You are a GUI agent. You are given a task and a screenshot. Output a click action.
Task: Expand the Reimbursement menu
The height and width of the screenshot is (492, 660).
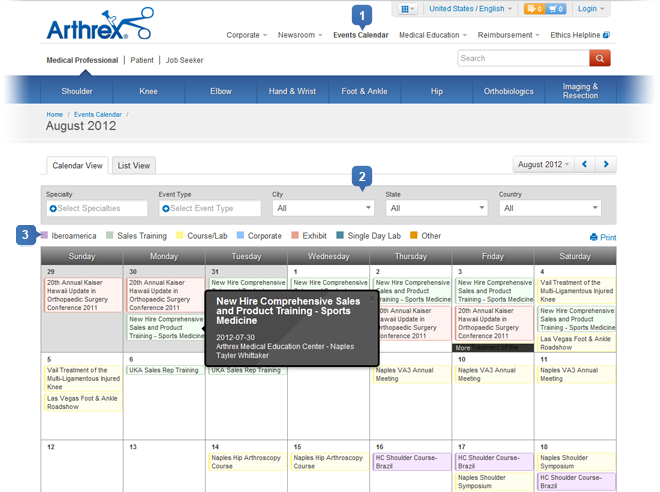click(x=508, y=35)
